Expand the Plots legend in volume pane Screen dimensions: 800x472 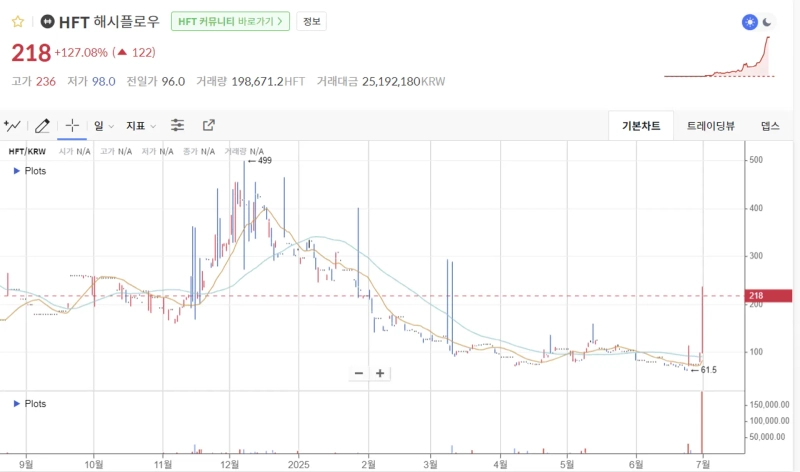(x=30, y=404)
